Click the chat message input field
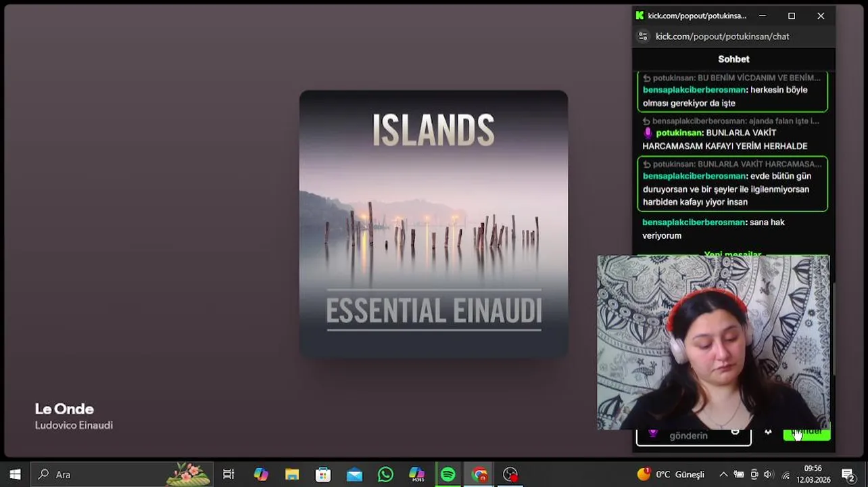This screenshot has height=487, width=868. click(694, 436)
